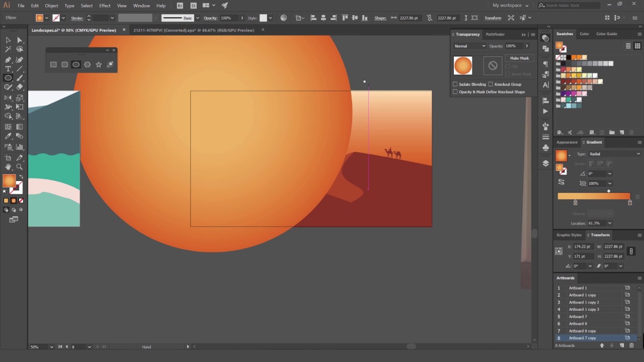Select the Direct Selection tool
Screen dimensions: 644x362
tap(20, 40)
